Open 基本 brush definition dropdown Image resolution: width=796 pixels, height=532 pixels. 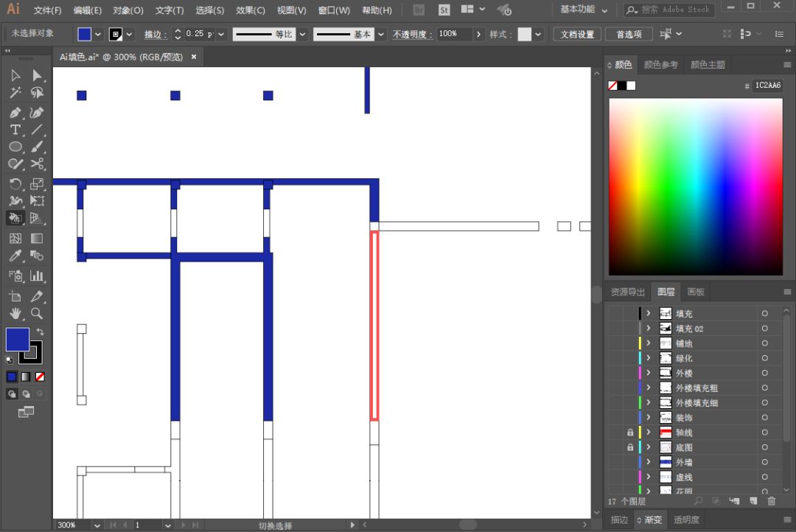[381, 35]
